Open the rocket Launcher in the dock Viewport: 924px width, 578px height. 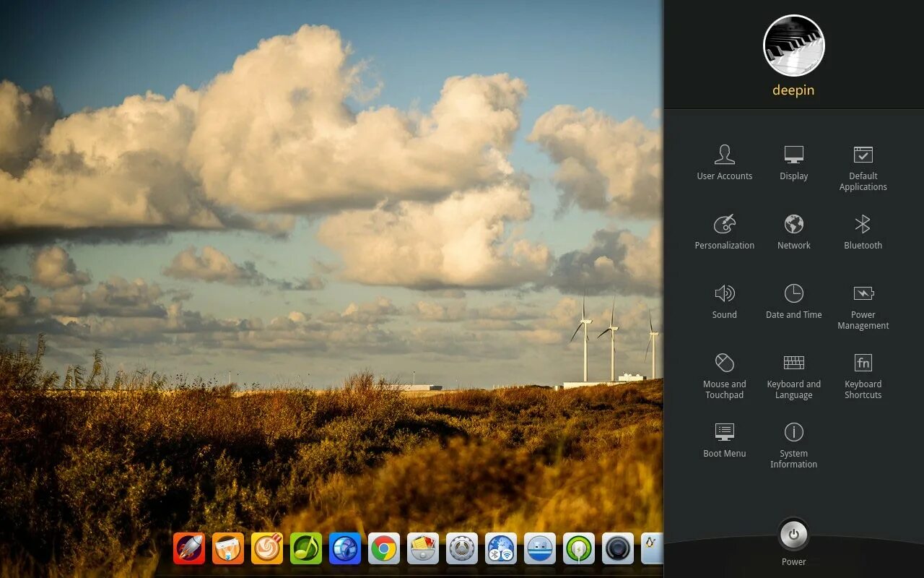coord(189,549)
